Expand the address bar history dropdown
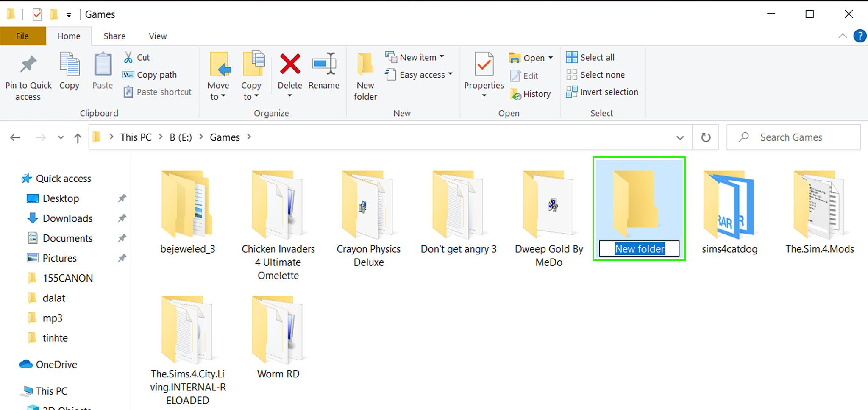The image size is (868, 410). [x=680, y=137]
